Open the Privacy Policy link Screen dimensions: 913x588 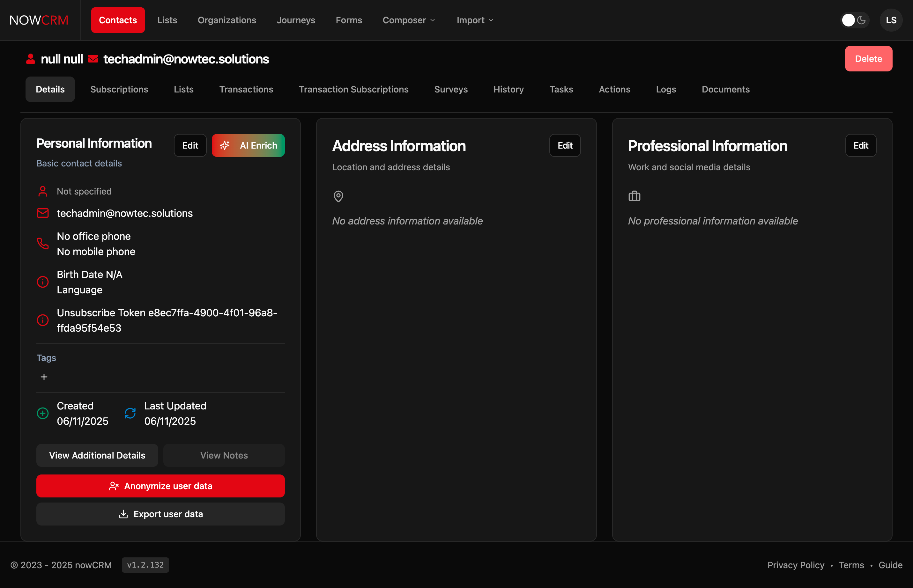(796, 565)
